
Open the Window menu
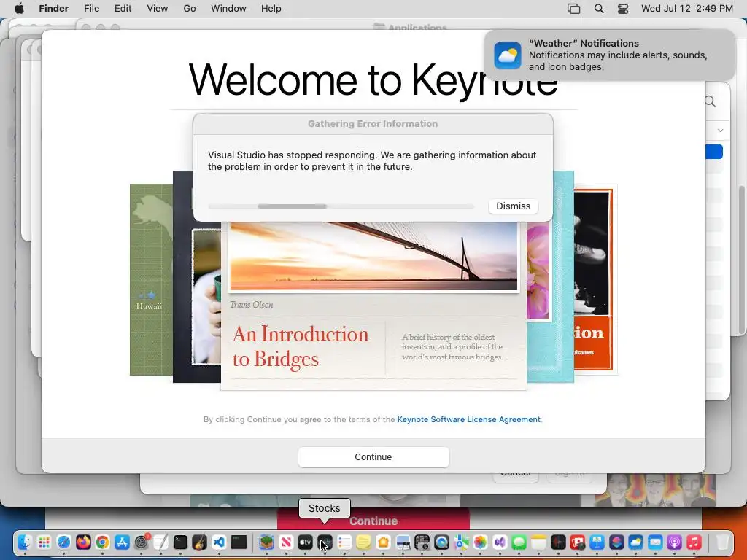click(x=228, y=9)
